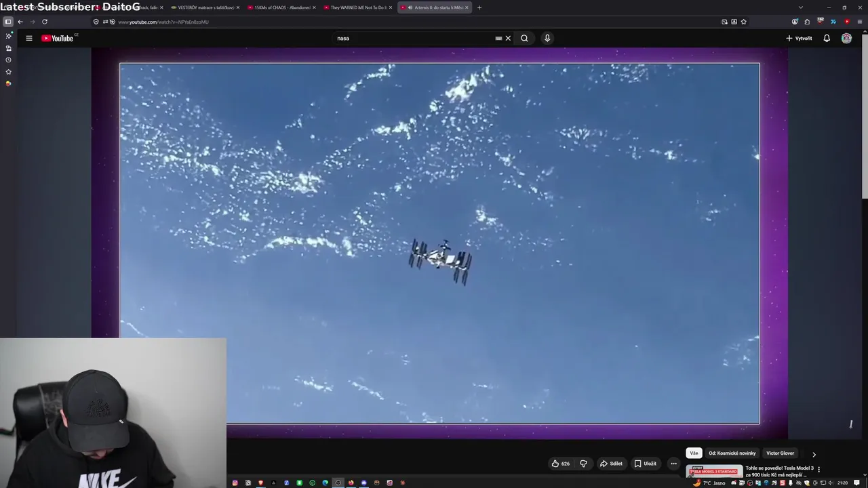The height and width of the screenshot is (488, 868).
Task: Select the Od: Kosmické novinky chip
Action: click(732, 453)
